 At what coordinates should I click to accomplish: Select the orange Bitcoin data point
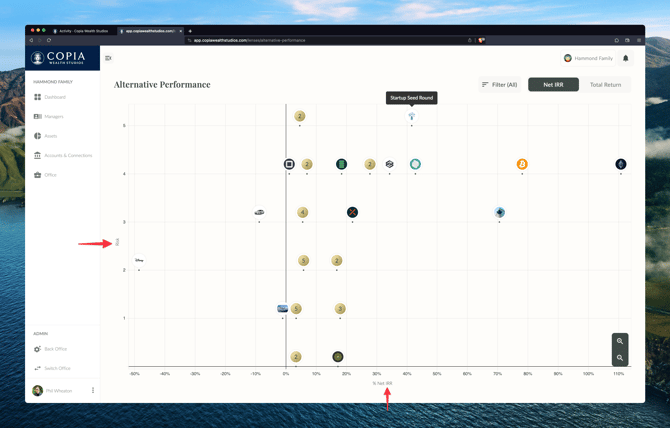[x=522, y=164]
